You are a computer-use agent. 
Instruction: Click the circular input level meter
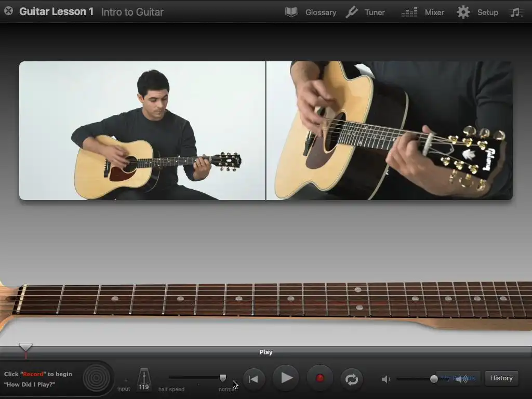pyautogui.click(x=96, y=378)
